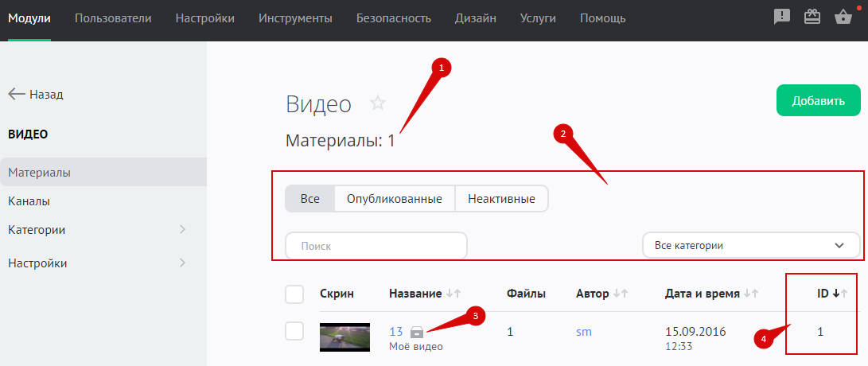The width and height of the screenshot is (868, 366).
Task: Toggle the select-all checkbox in table header
Action: (x=294, y=294)
